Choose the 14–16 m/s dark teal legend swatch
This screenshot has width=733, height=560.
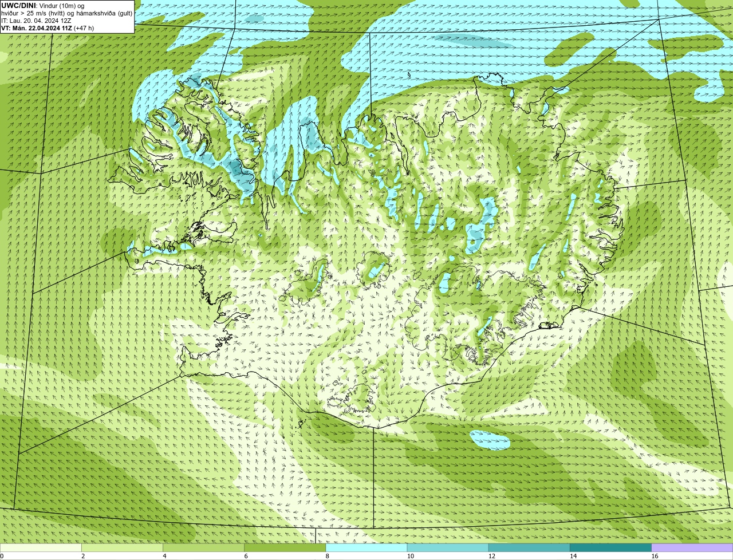click(610, 548)
